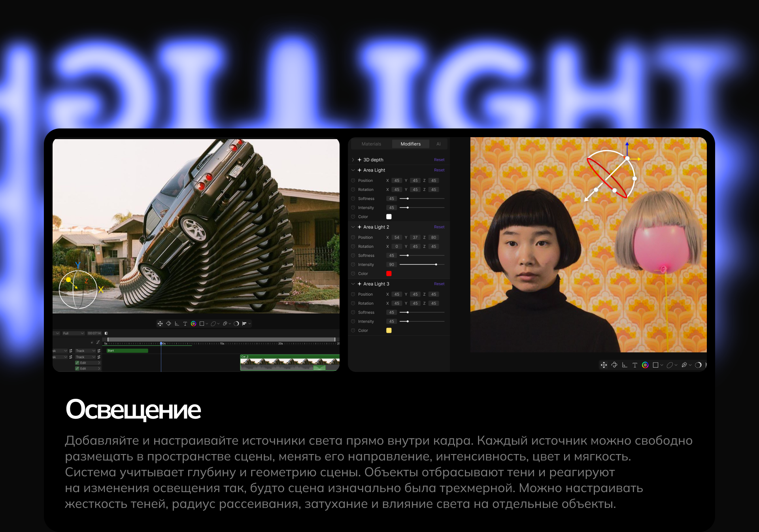759x532 pixels.
Task: Toggle keyframe stopwatch for Area Light 3 Color
Action: tap(353, 331)
